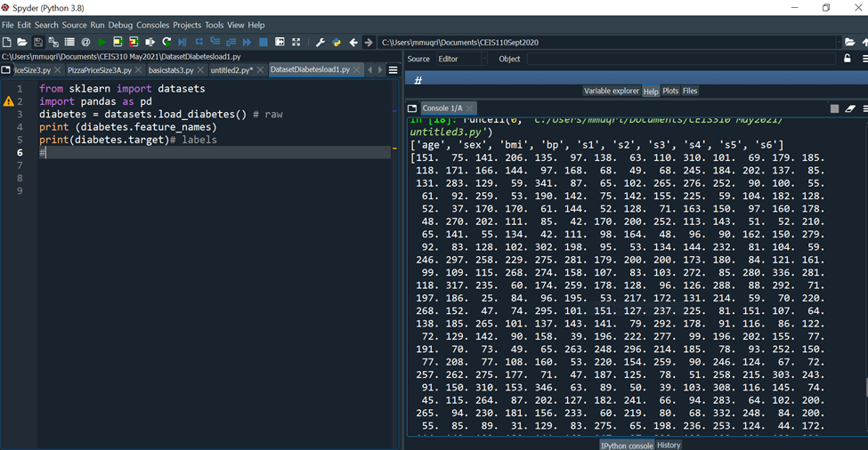Run cell and advance icon

tap(134, 42)
